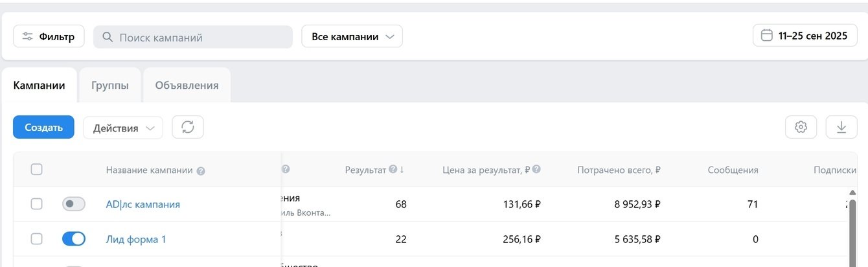
Task: Click the help icon next to Результат
Action: (392, 170)
